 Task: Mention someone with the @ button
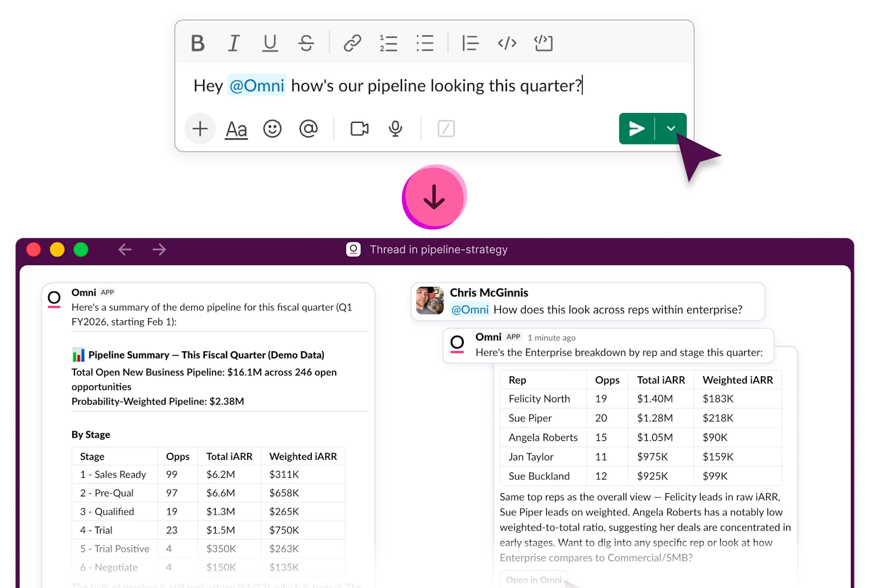pos(308,129)
